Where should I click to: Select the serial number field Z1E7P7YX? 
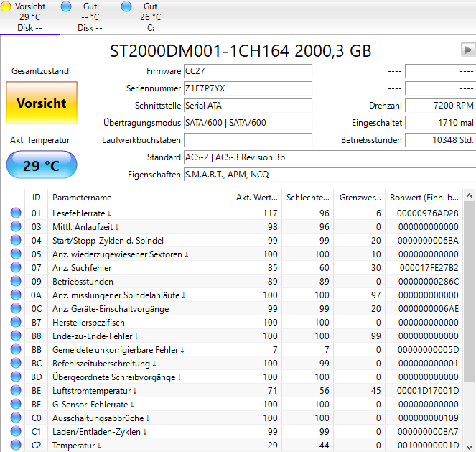pyautogui.click(x=248, y=88)
